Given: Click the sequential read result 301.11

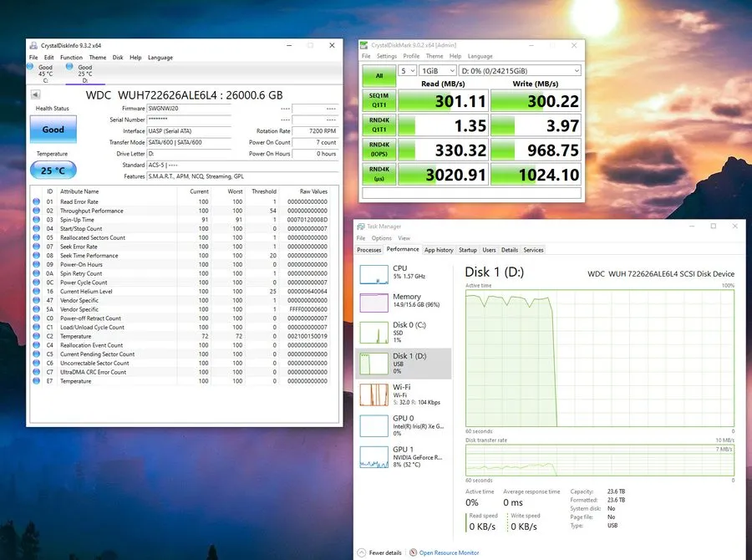Looking at the screenshot, I should [x=443, y=101].
